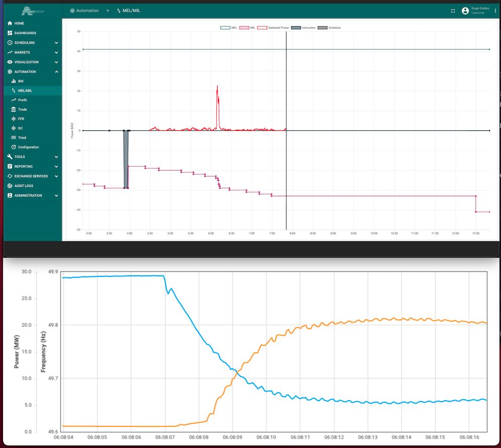Click the MEL/MIL arrows icon in sidebar

coord(14,91)
